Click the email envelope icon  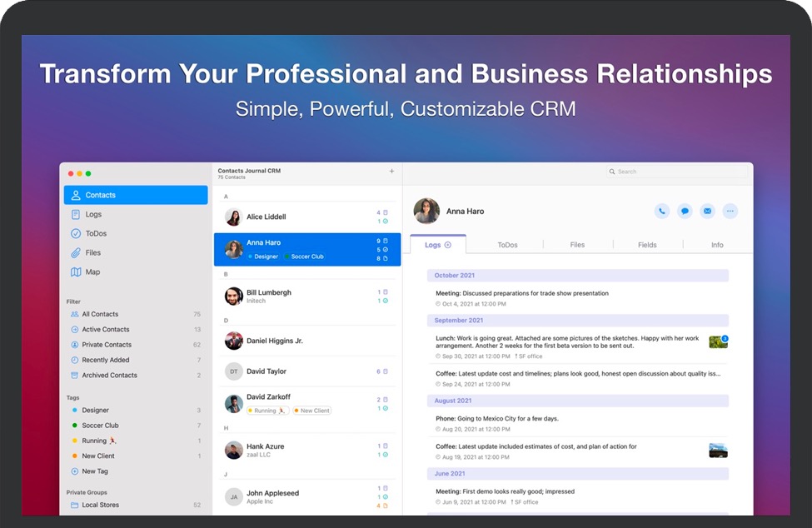click(x=707, y=212)
